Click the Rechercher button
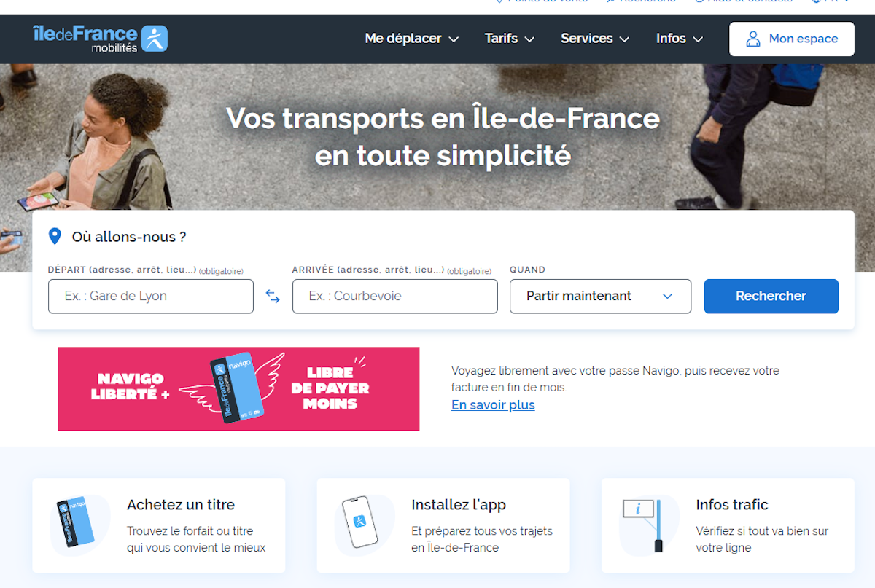 point(771,297)
